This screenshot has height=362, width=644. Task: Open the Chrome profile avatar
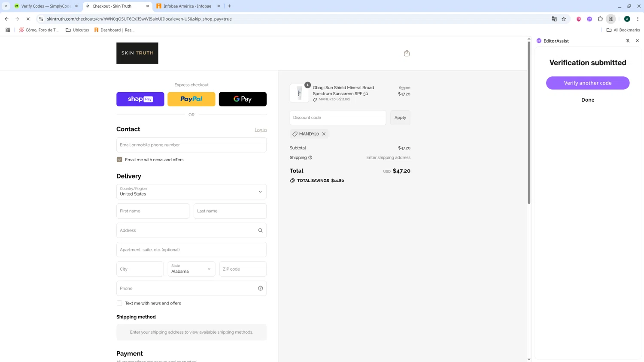(x=627, y=19)
